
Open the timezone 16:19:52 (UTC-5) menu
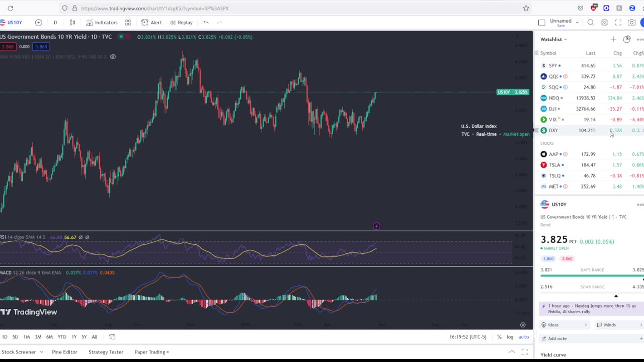pyautogui.click(x=468, y=337)
